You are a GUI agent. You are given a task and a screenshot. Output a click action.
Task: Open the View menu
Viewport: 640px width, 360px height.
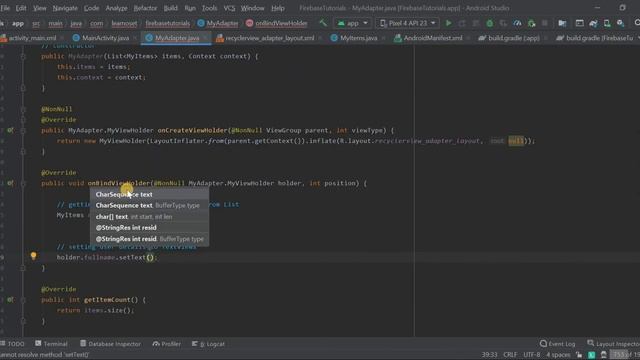(x=40, y=8)
